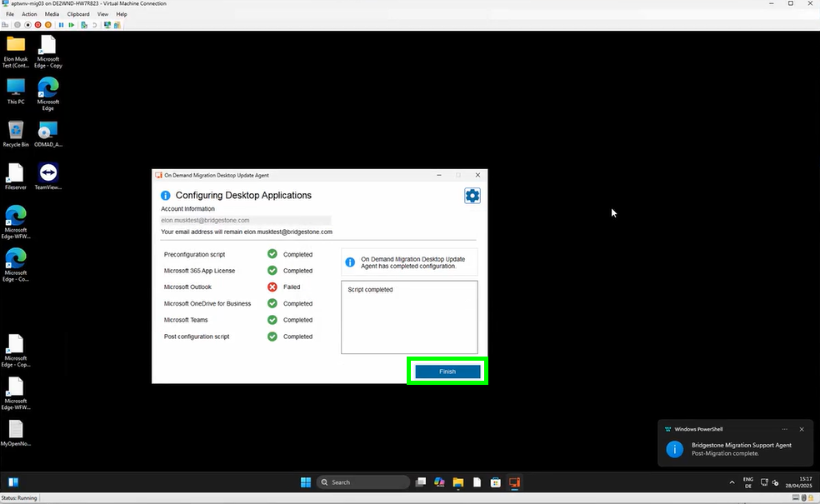Select the Edge-logo shortcut labeled Microsoft Edge-WFW...
This screenshot has height=504, width=820.
point(16,222)
